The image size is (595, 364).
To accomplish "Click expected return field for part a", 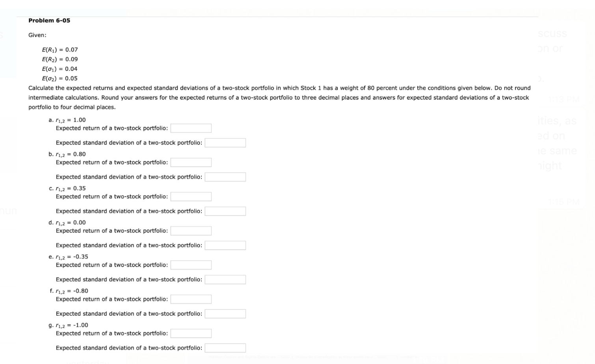I will [x=191, y=128].
